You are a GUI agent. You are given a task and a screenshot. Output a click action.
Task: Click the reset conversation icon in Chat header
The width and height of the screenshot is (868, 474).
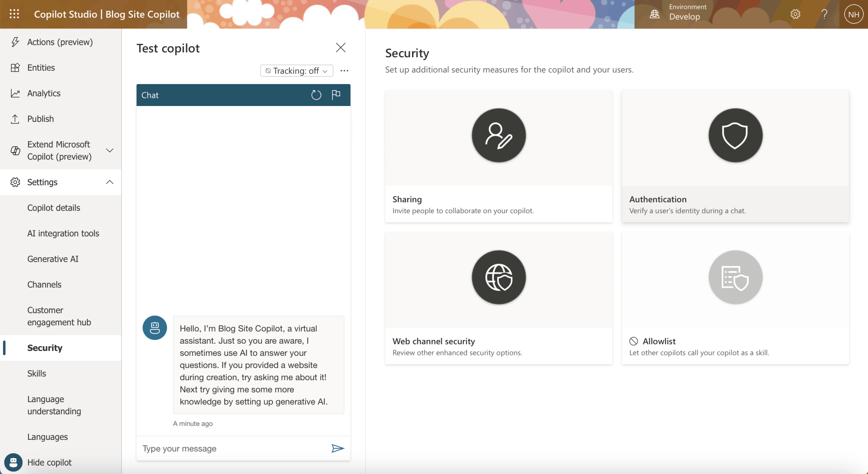click(316, 95)
